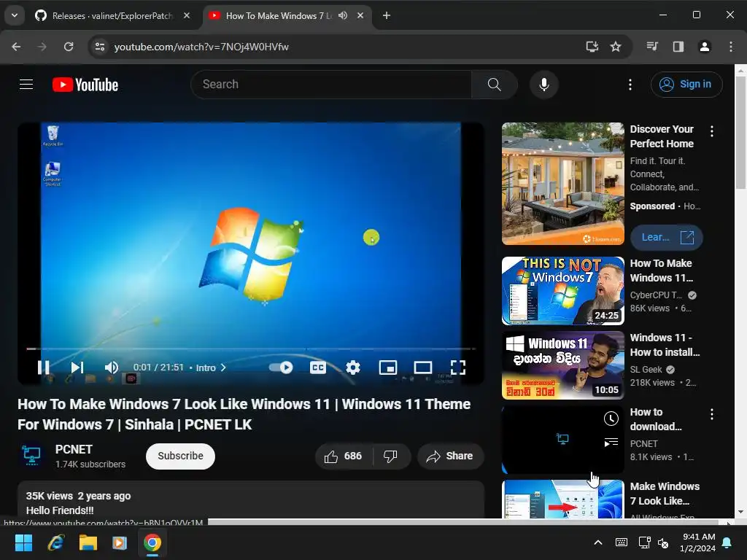Viewport: 747px width, 560px height.
Task: Open Windows notifications bell
Action: [x=727, y=542]
